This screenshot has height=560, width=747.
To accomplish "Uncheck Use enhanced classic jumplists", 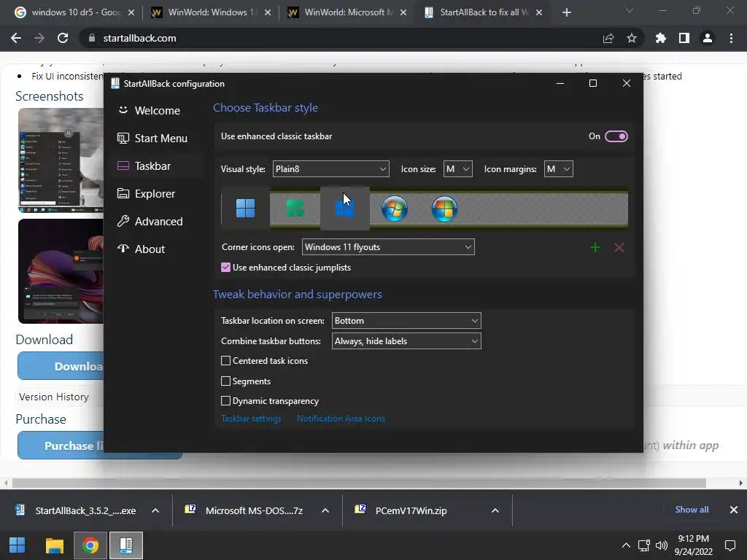I will pos(226,268).
